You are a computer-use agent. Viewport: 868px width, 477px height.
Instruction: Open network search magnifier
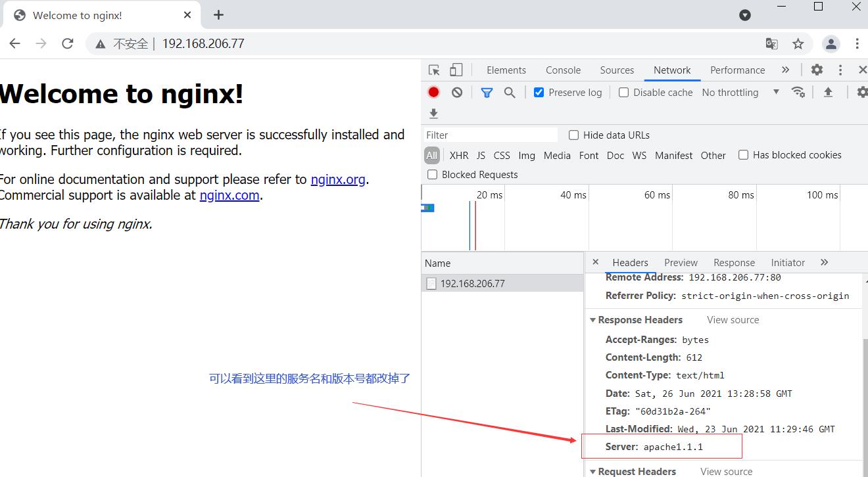tap(510, 93)
